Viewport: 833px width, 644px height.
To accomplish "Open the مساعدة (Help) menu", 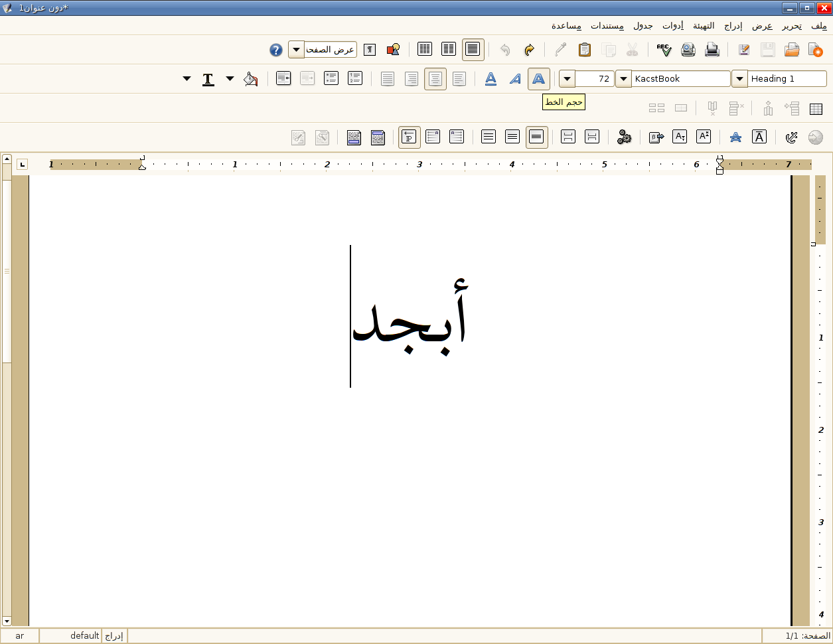I will click(x=566, y=26).
